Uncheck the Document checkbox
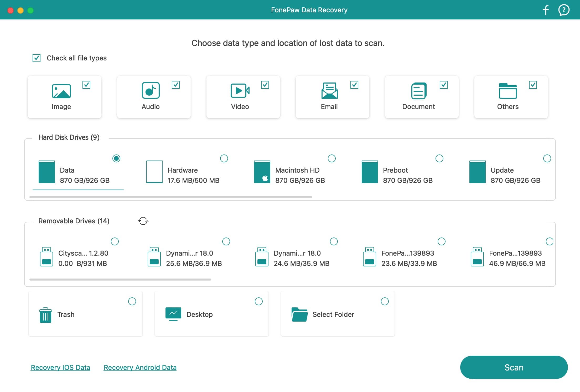The image size is (580, 392). (444, 85)
